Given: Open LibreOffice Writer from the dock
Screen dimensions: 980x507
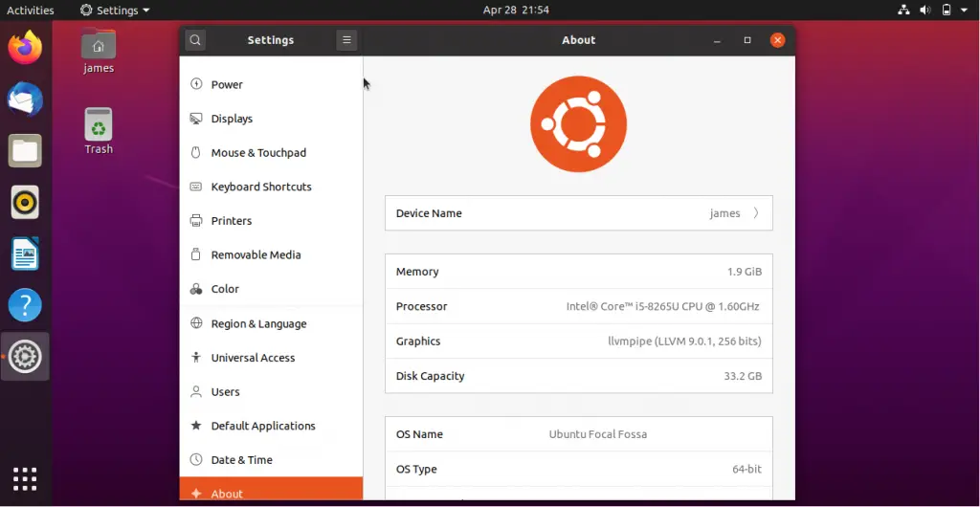Looking at the screenshot, I should [x=25, y=253].
